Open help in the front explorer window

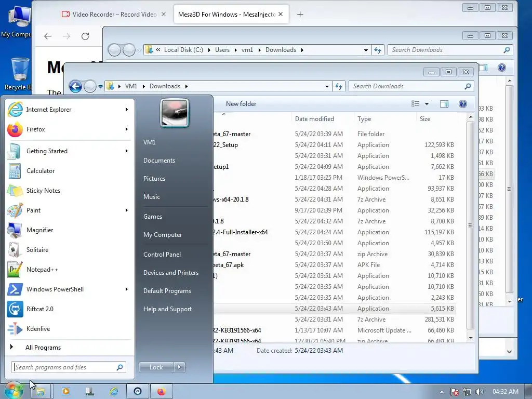462,104
